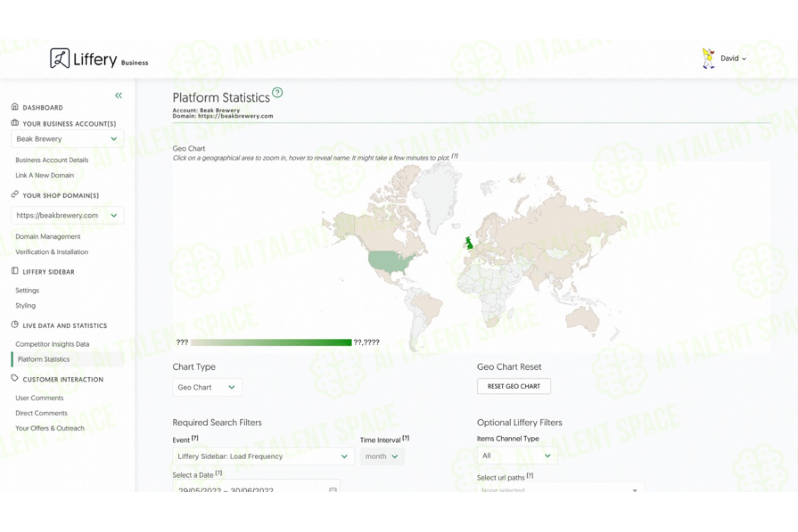Go to Dashboard in sidebar
The image size is (798, 532).
click(43, 107)
